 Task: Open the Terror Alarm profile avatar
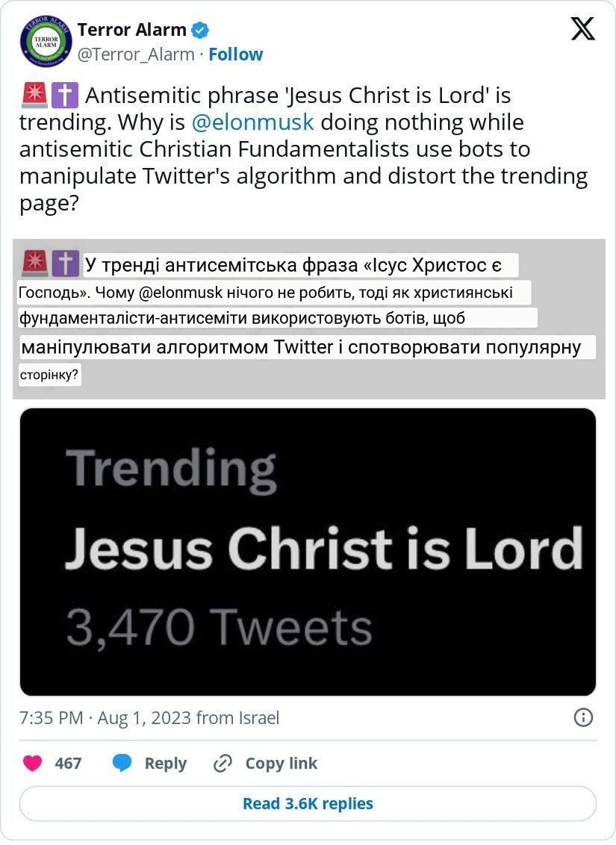(46, 41)
